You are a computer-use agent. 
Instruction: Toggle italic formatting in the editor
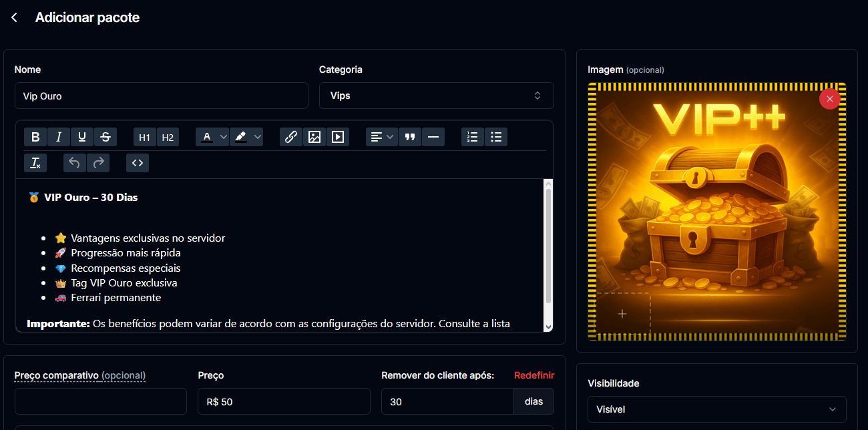[x=59, y=137]
